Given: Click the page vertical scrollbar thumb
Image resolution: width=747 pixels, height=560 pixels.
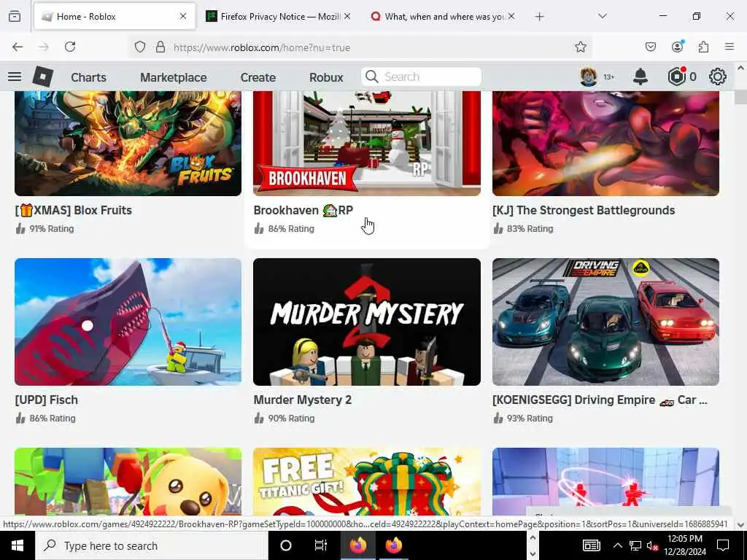Looking at the screenshot, I should pyautogui.click(x=740, y=96).
